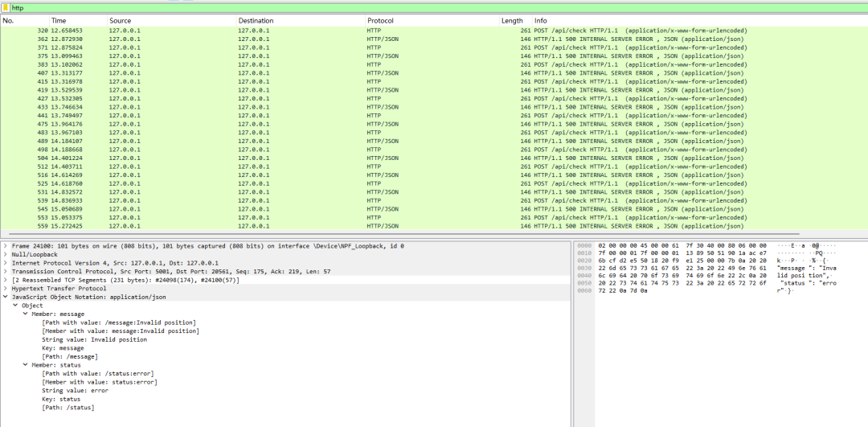
Task: Expand Internet Protocol Version 4 details
Action: tap(6, 263)
